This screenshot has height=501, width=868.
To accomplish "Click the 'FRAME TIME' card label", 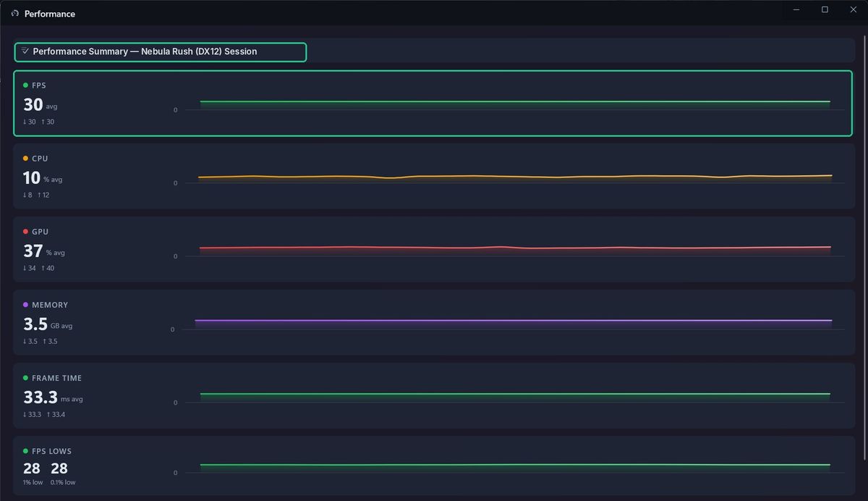I will tap(56, 378).
